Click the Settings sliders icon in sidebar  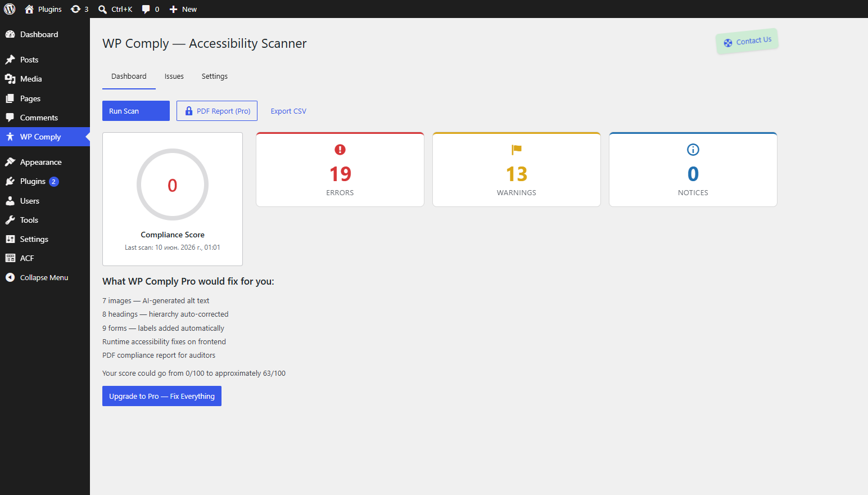coord(10,239)
